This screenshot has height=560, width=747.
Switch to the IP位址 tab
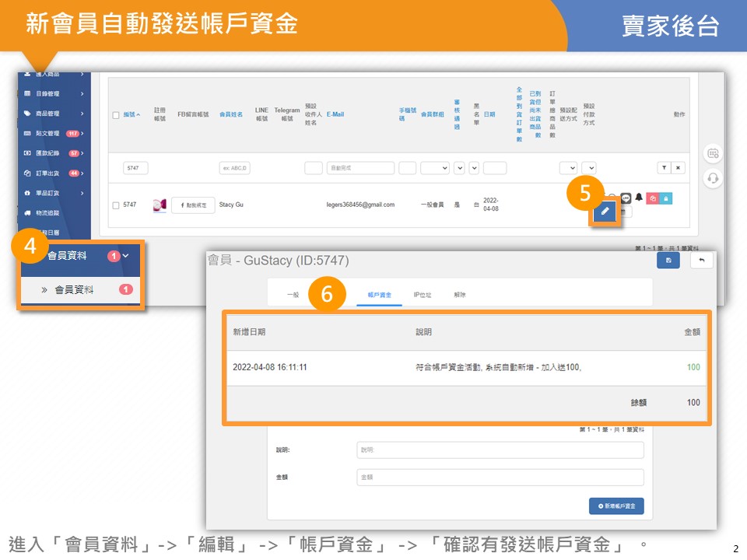(x=423, y=296)
